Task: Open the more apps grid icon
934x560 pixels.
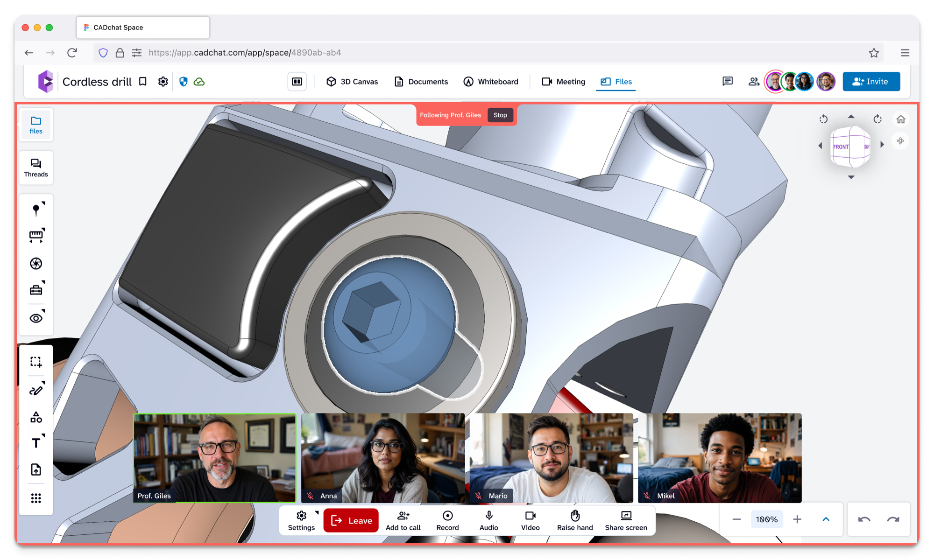Action: (36, 498)
